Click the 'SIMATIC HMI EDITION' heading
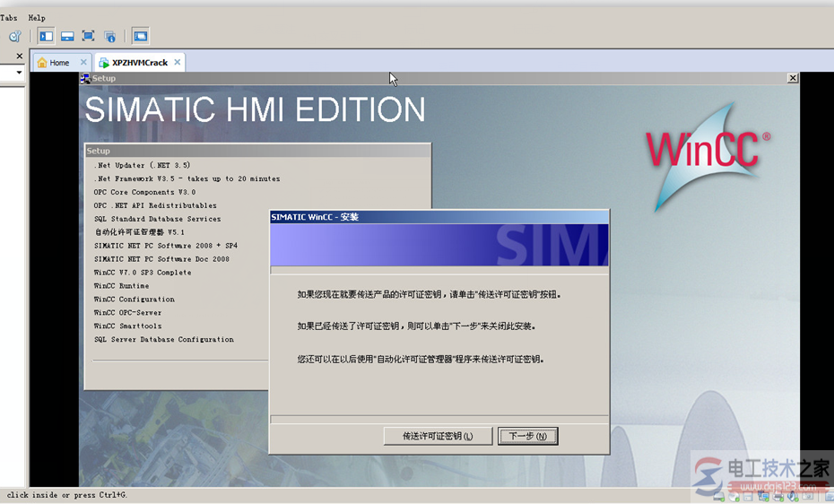 (x=256, y=109)
